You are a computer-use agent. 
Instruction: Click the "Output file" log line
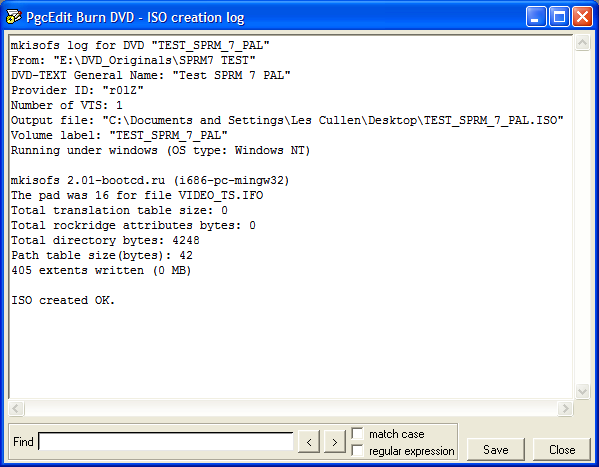287,120
